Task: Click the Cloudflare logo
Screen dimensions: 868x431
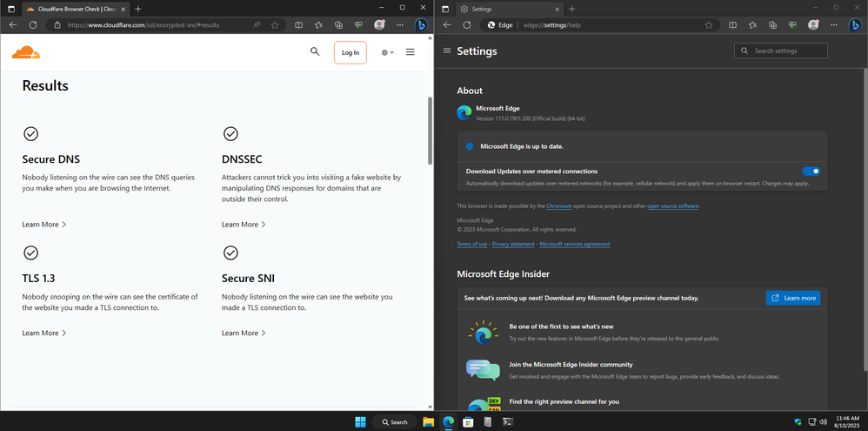Action: tap(26, 52)
